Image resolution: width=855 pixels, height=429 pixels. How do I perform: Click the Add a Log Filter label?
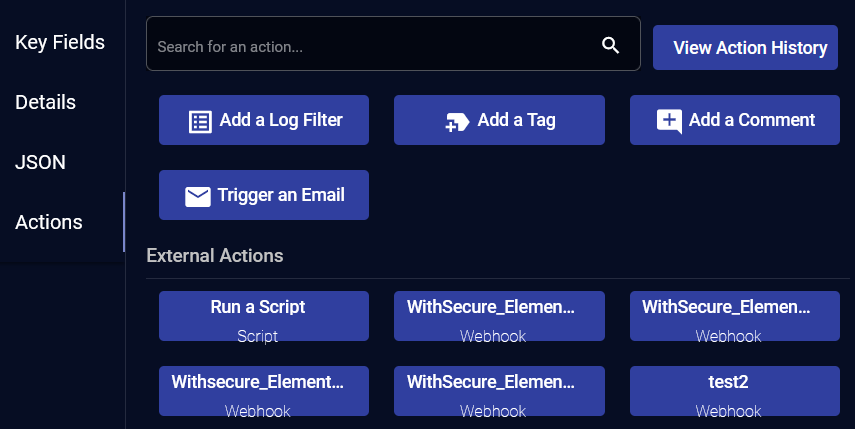tap(281, 120)
